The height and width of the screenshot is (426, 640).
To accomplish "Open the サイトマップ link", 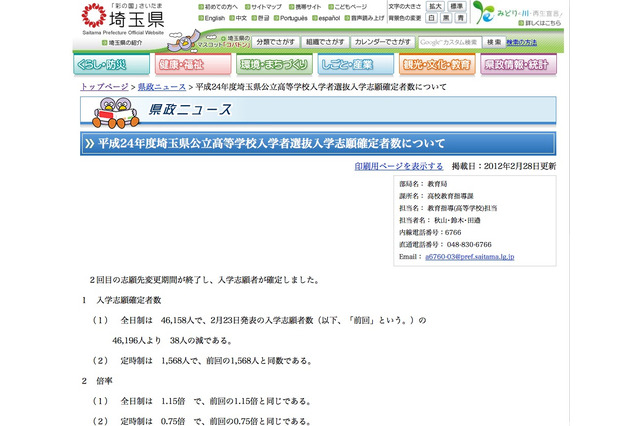I will click(x=263, y=7).
